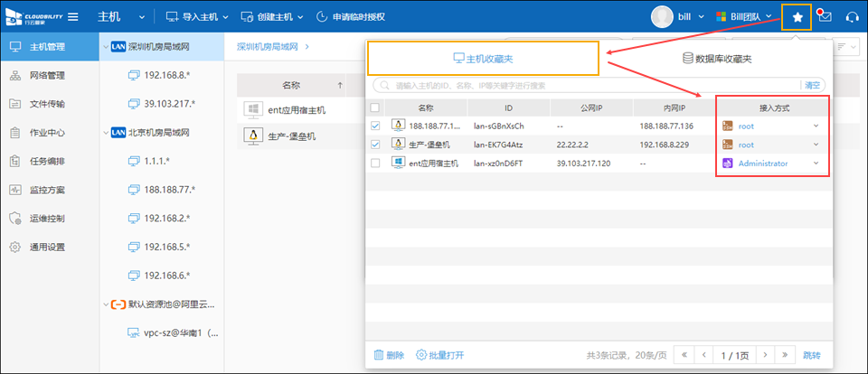The width and height of the screenshot is (868, 374).
Task: Expand the Administrator access method dropdown
Action: 816,164
